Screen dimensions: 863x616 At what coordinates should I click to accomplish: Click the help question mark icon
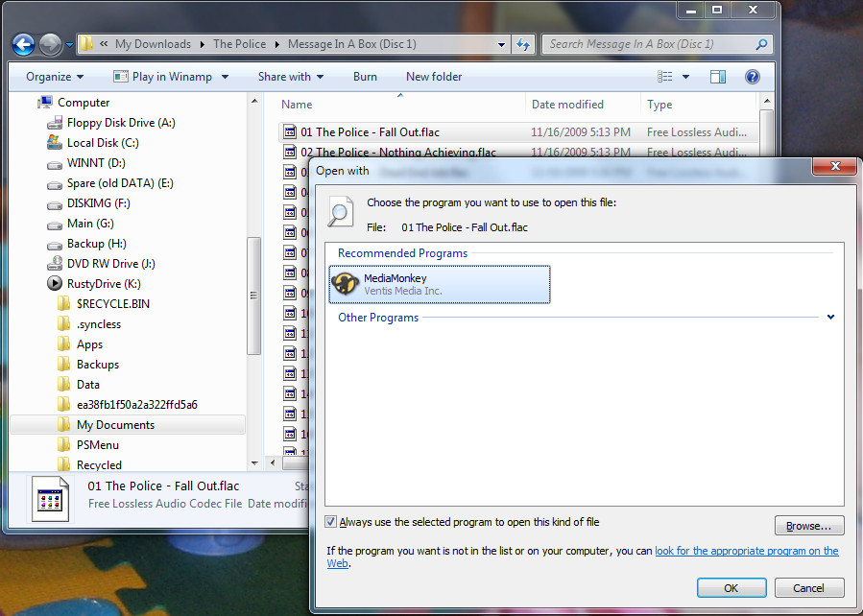[753, 77]
